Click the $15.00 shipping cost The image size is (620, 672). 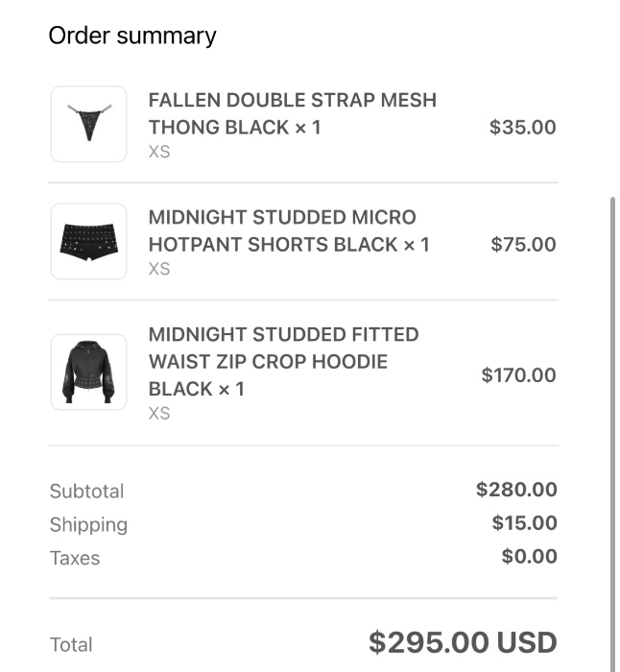coord(524,523)
